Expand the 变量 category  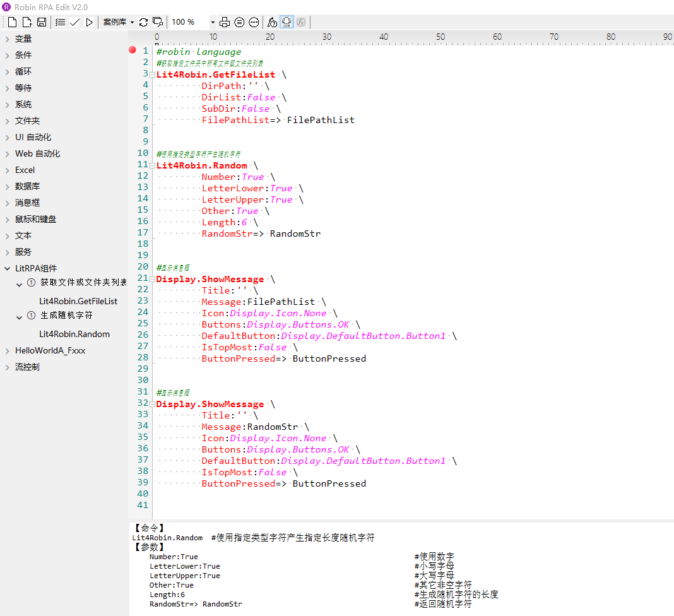tap(8, 39)
